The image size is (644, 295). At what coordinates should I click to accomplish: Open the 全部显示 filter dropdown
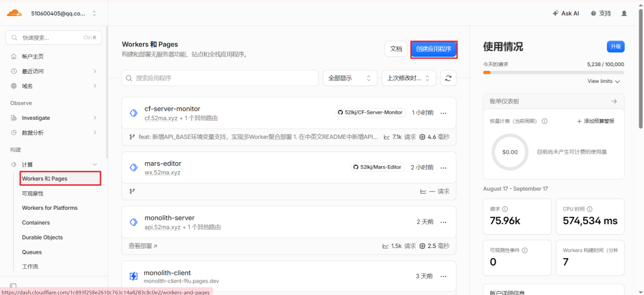[350, 78]
